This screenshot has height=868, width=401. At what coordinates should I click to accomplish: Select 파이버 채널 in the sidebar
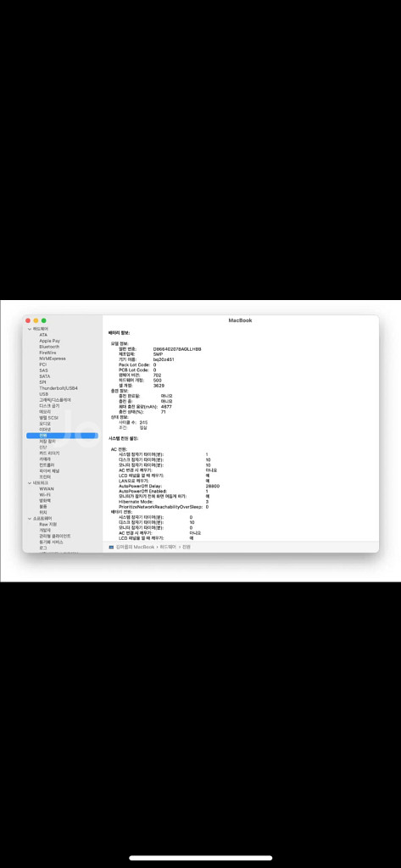49,470
